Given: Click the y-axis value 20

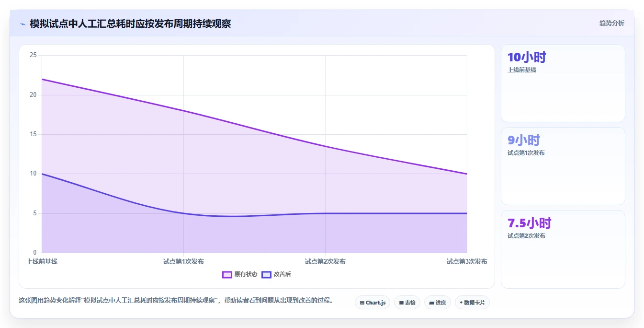Looking at the screenshot, I should pyautogui.click(x=33, y=95).
